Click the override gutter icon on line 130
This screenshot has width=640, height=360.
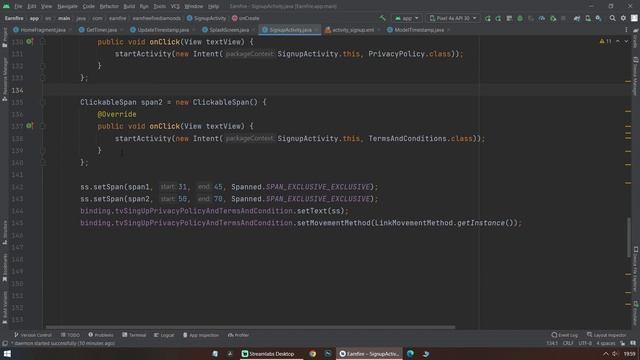click(x=29, y=42)
